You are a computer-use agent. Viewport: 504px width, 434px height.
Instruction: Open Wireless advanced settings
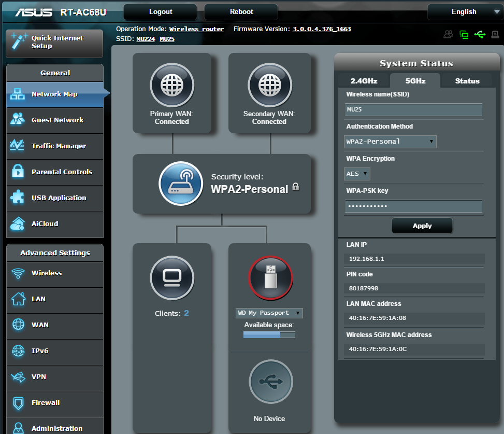54,274
